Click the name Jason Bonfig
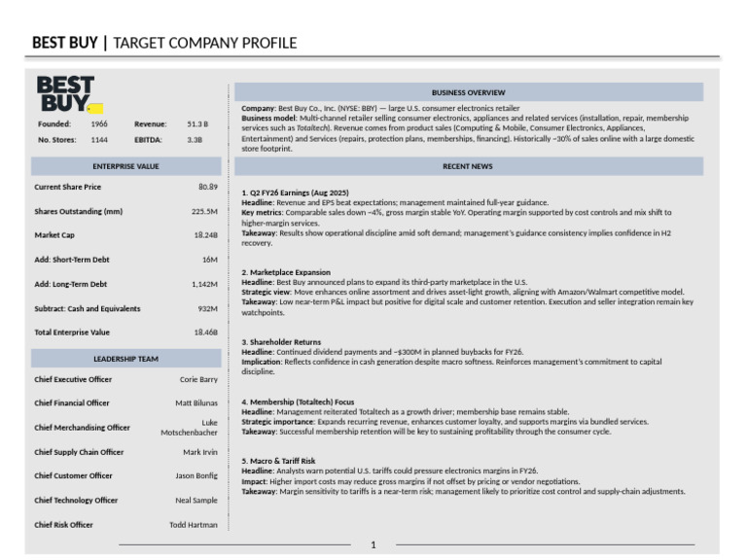Viewport: 747px width, 560px height. 196,475
